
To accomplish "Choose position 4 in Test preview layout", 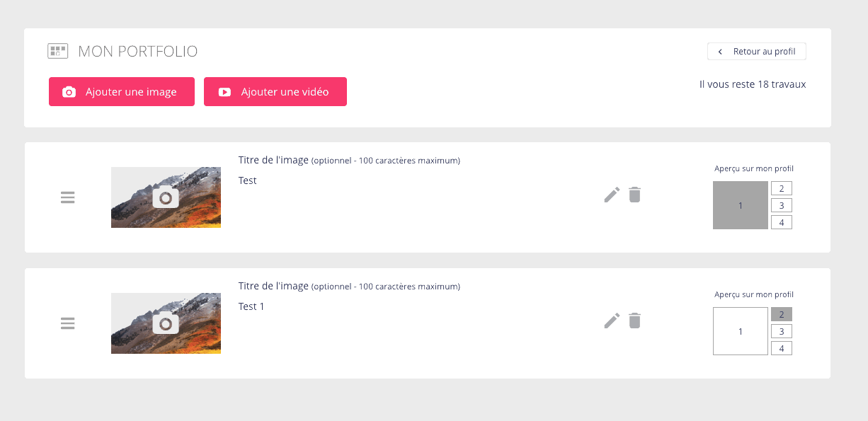I will click(x=782, y=222).
